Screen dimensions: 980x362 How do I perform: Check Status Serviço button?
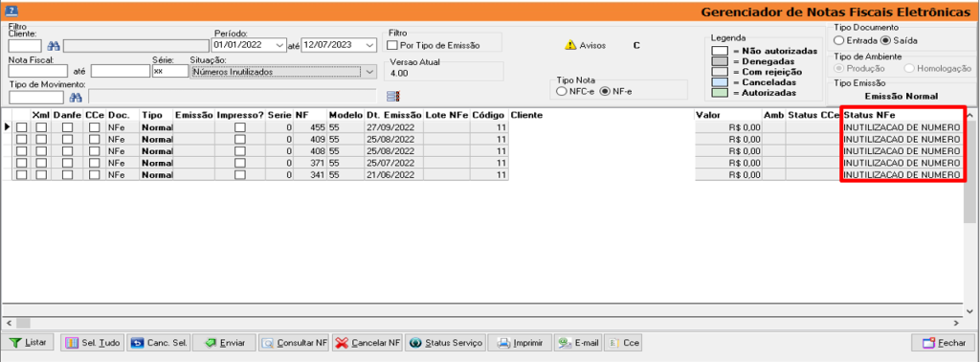tap(446, 343)
